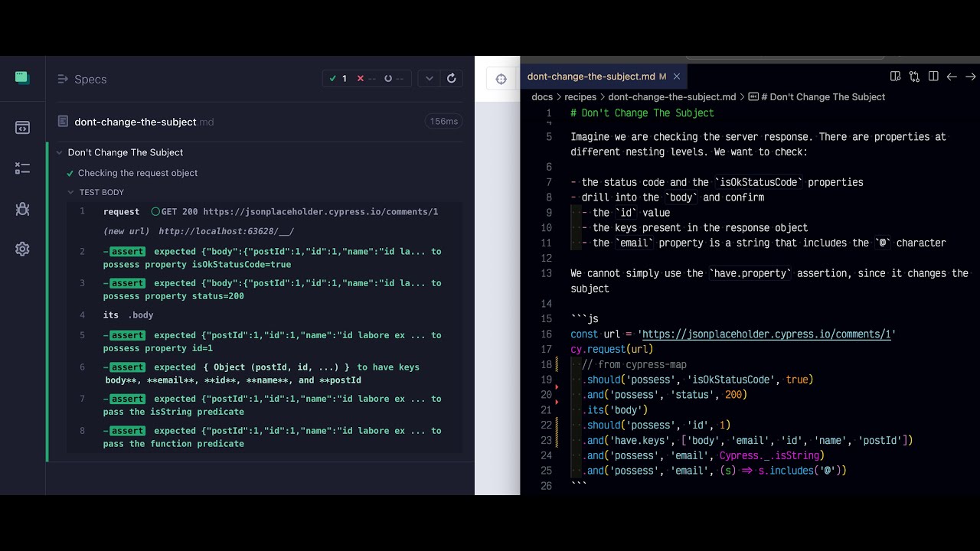The height and width of the screenshot is (551, 980).
Task: Rerun all tests with the reload button
Action: (452, 78)
